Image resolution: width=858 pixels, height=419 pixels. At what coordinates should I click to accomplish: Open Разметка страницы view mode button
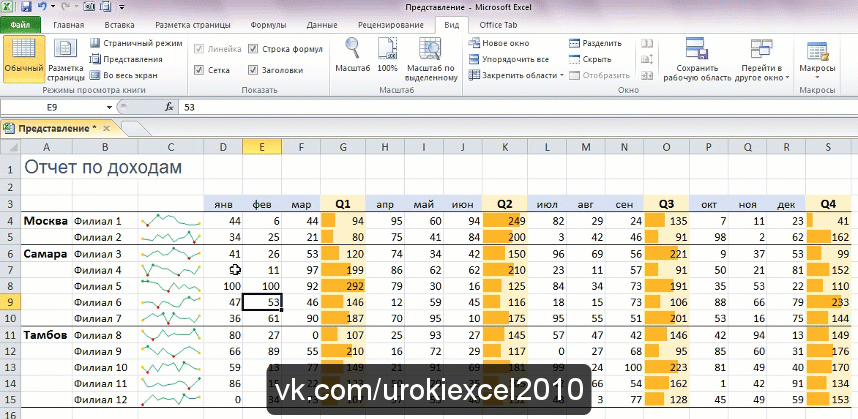(66, 59)
